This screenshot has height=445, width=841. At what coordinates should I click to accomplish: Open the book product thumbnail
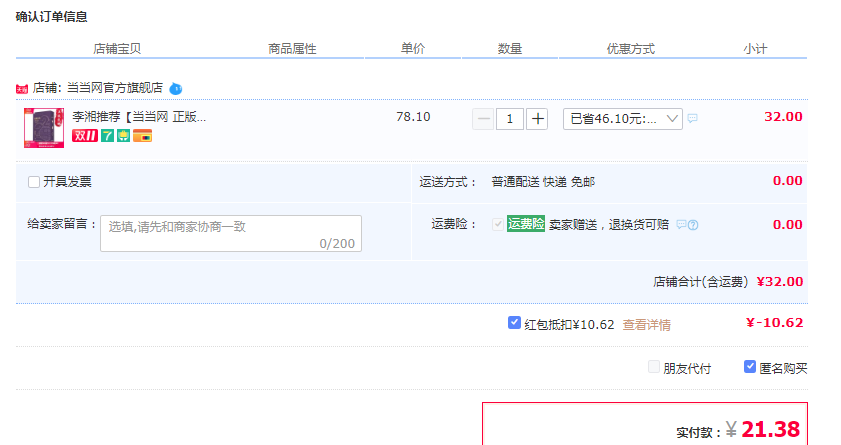coord(44,128)
